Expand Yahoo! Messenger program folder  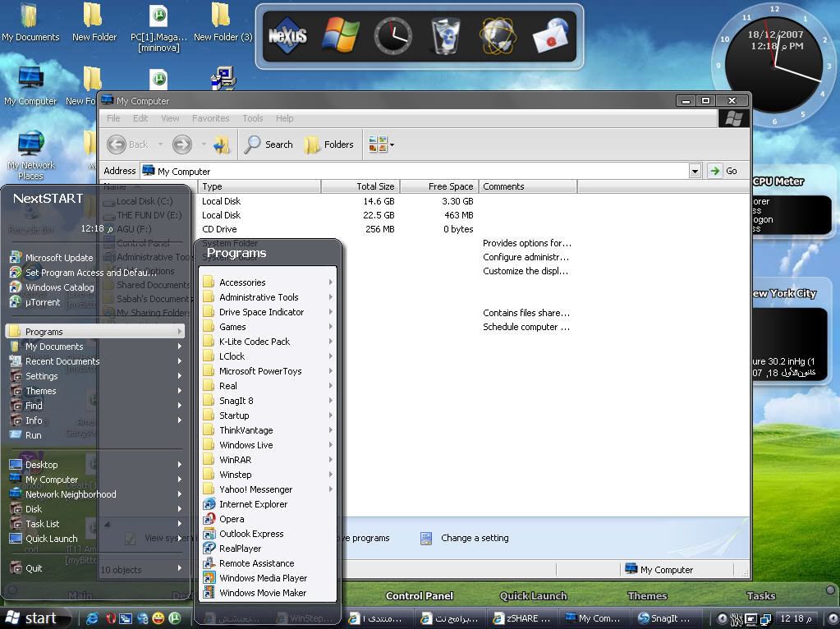[x=268, y=489]
